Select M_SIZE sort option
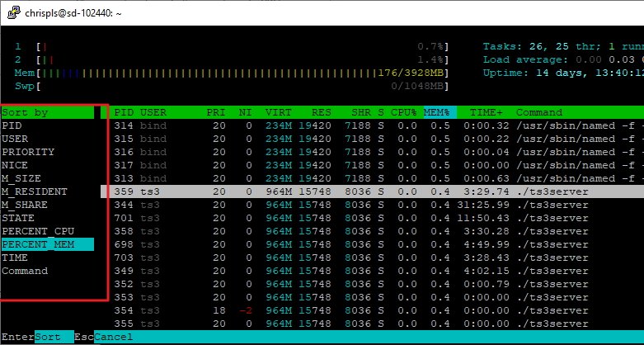The height and width of the screenshot is (345, 644). (21, 178)
